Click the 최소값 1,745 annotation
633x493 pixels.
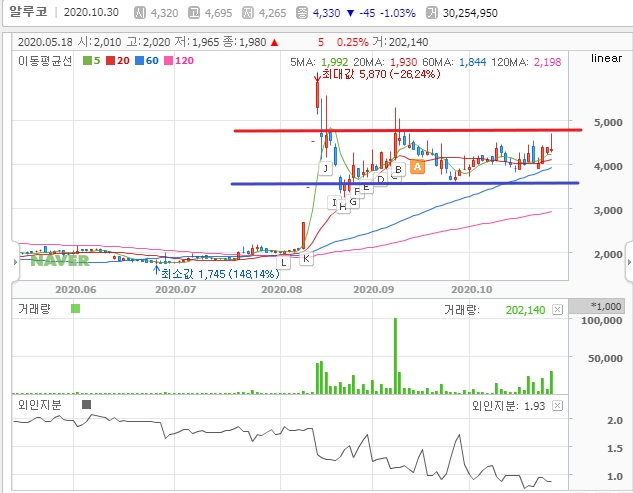coord(220,274)
